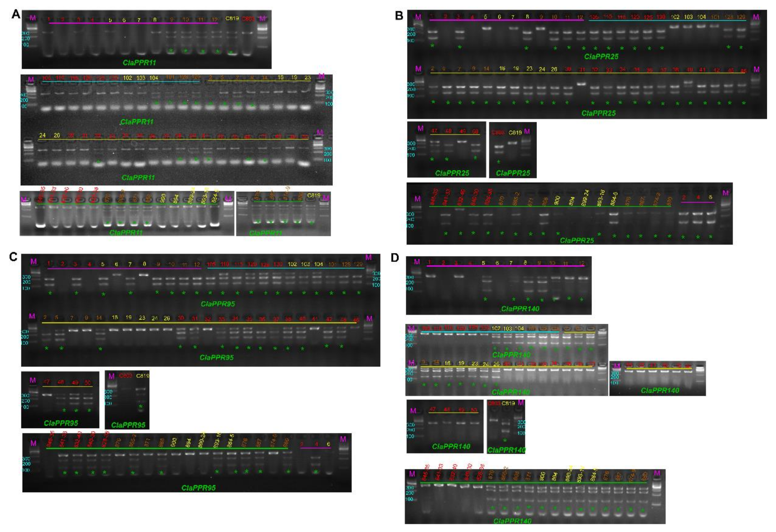Image resolution: width=776 pixels, height=532 pixels.
Task: Click the magenta M at the right end of panel C's bottom gel
Action: pos(343,439)
